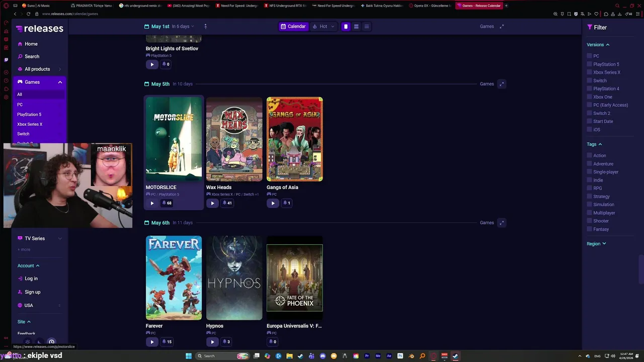644x362 pixels.
Task: Play the Gangs of Asia trailer
Action: coord(273,203)
